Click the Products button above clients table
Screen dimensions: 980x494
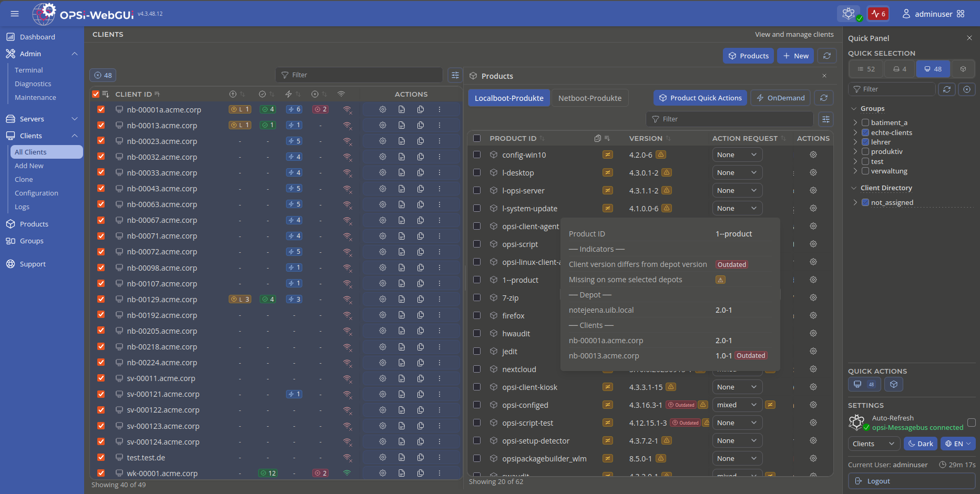coord(749,56)
